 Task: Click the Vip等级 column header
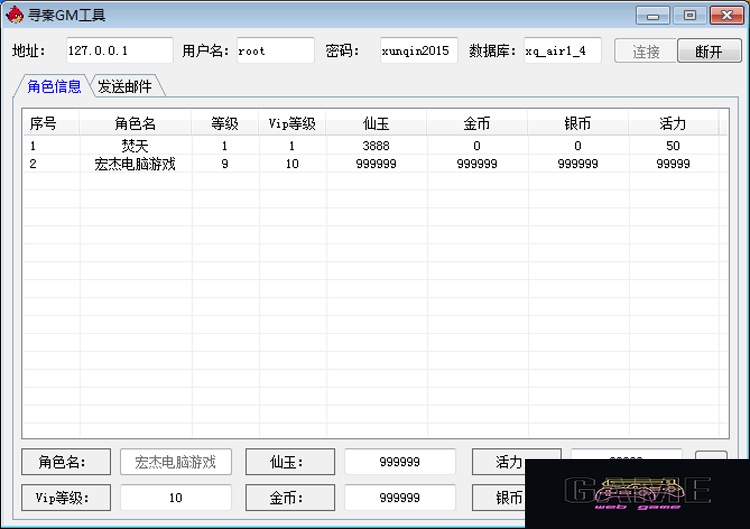tap(292, 123)
